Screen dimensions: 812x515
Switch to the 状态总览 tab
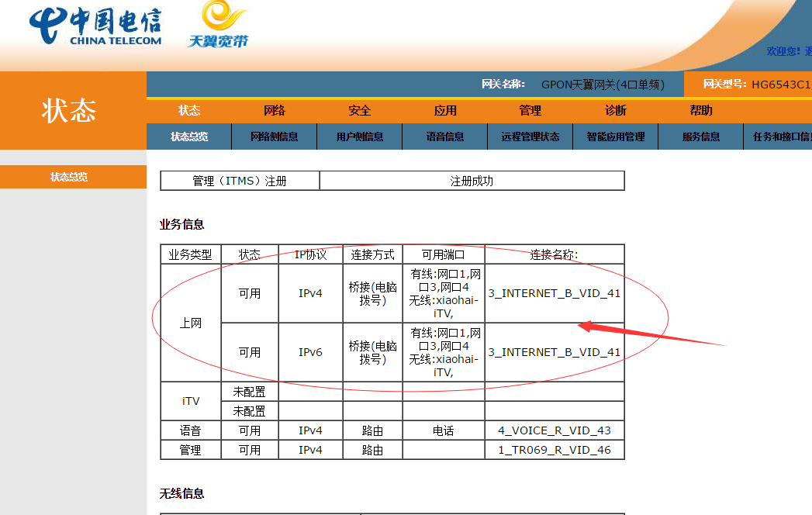click(x=188, y=136)
